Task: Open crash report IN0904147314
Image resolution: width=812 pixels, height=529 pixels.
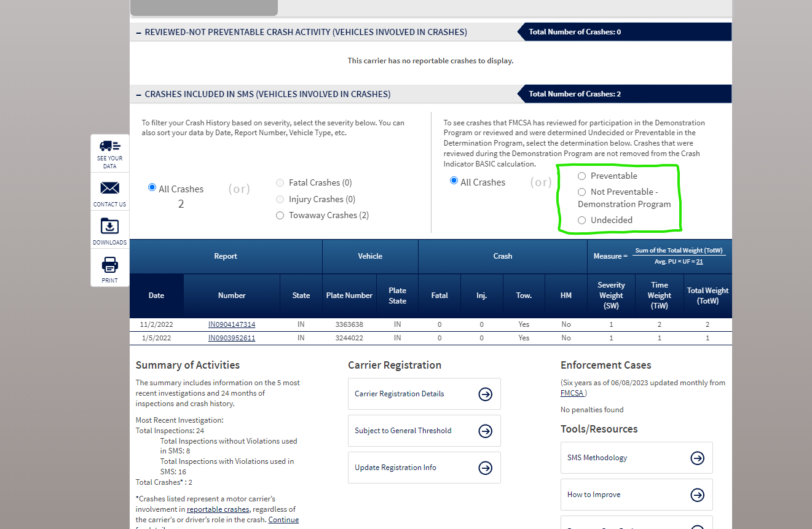Action: [x=231, y=324]
